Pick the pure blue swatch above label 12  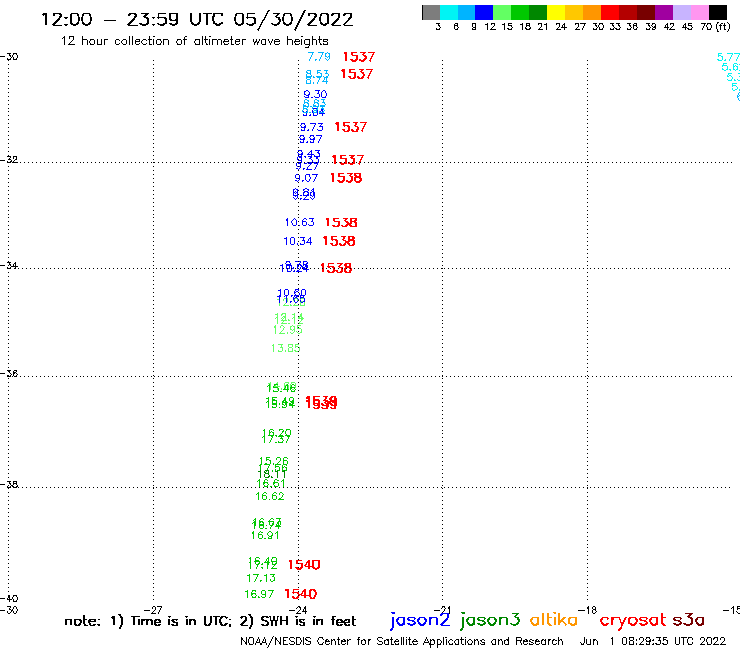[484, 12]
